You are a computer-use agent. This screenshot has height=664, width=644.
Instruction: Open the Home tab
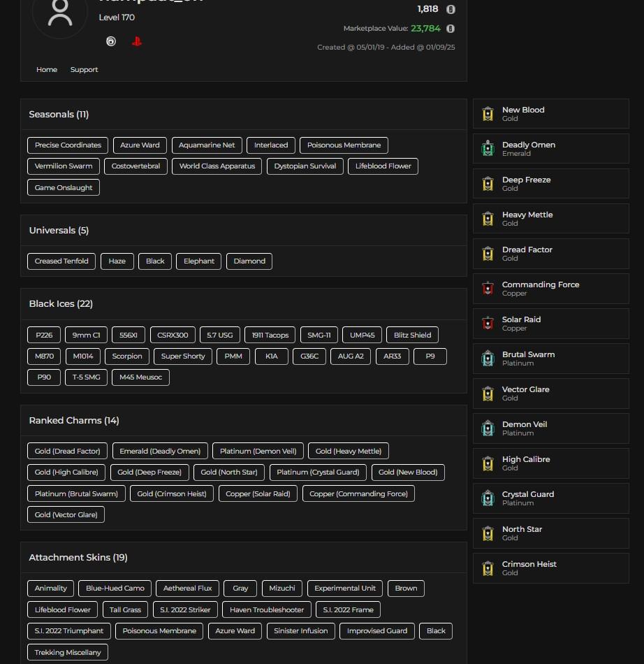click(x=47, y=70)
